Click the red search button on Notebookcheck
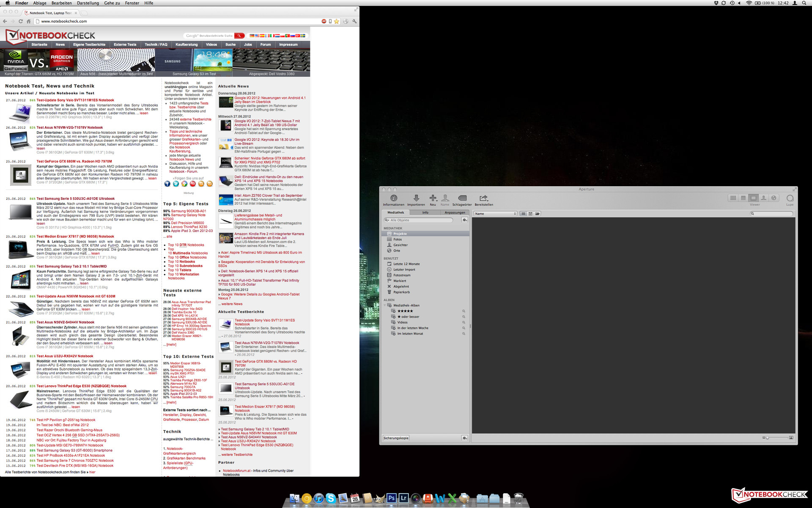Screen dimensions: 812x508 pos(239,36)
